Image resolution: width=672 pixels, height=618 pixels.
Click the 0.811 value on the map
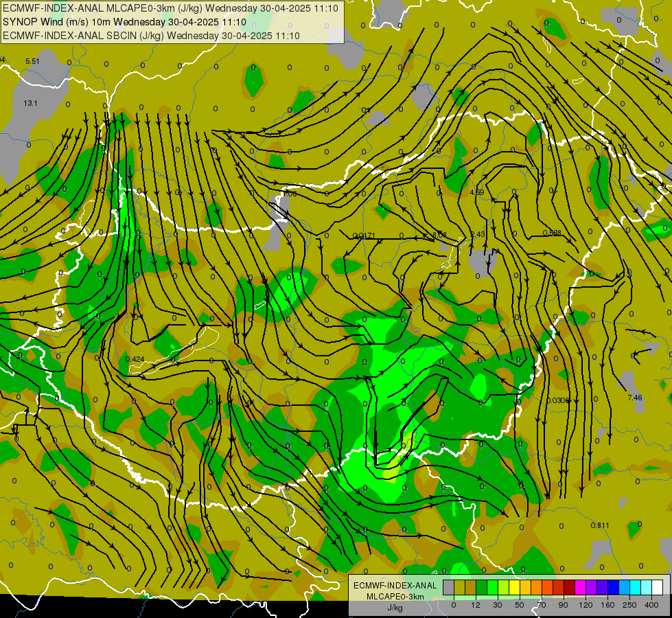click(x=599, y=525)
